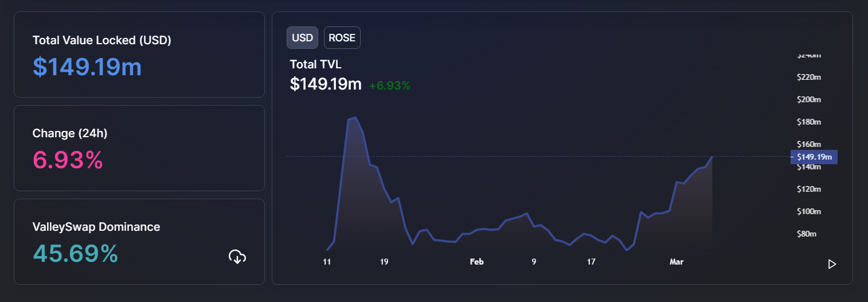Viewport: 868px width, 302px height.
Task: Select the 19 date marker on the axis
Action: pos(384,262)
